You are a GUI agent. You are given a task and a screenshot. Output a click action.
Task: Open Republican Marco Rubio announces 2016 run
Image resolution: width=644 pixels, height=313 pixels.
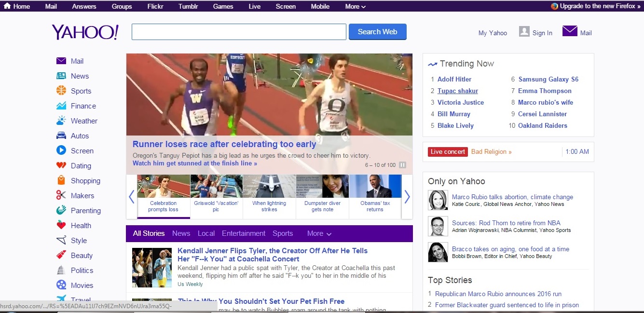498,294
